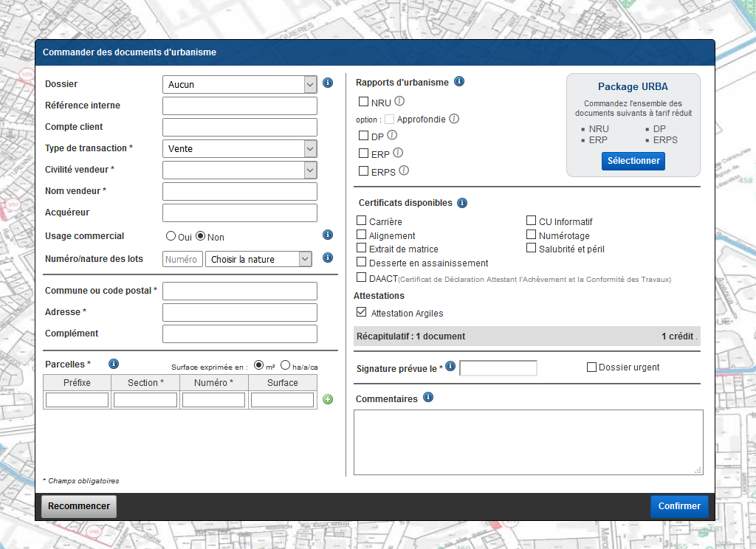
Task: Focus the parcel Numéro cell
Action: tap(213, 400)
